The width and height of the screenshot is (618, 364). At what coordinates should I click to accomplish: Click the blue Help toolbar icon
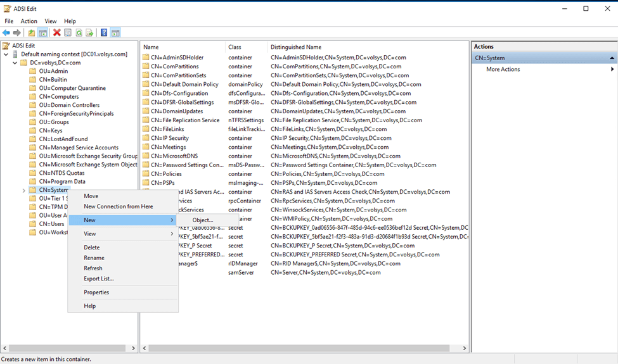tap(104, 33)
